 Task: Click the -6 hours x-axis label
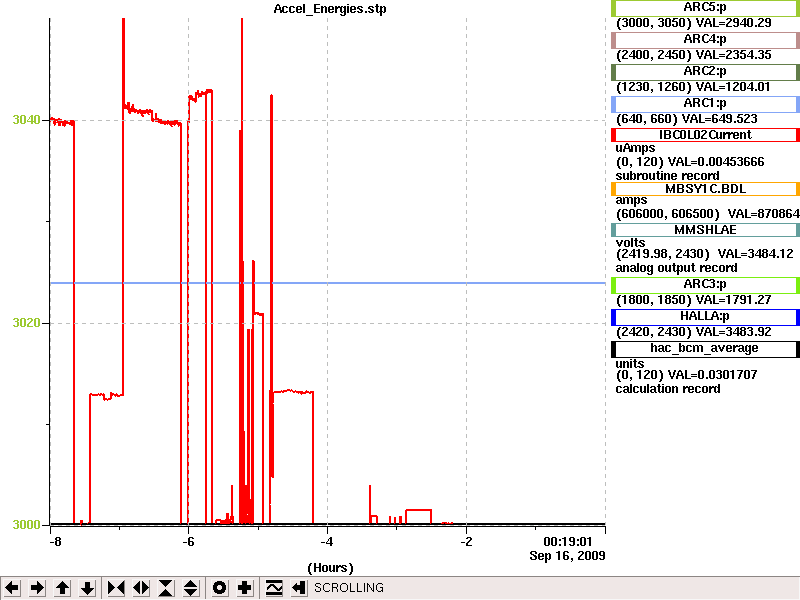coord(188,541)
